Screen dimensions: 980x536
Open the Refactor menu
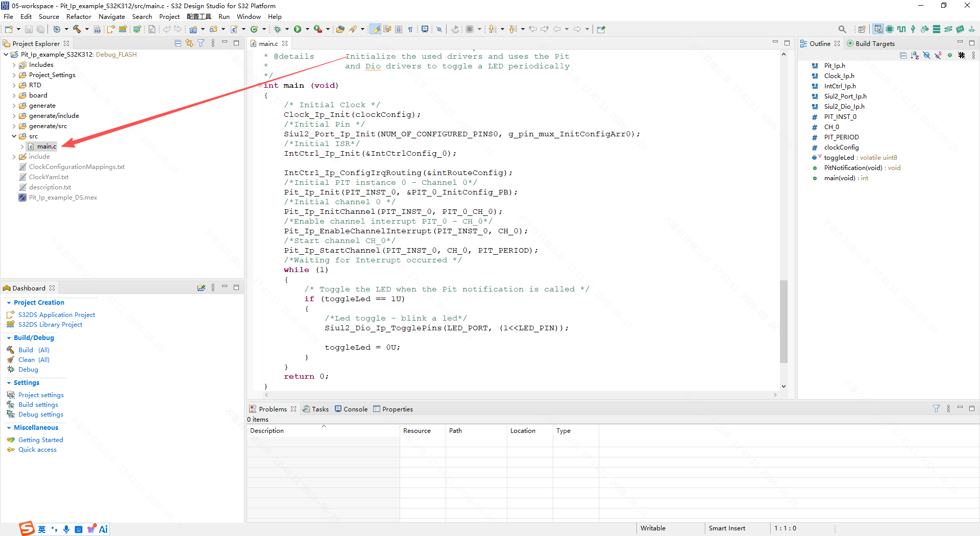click(x=79, y=16)
